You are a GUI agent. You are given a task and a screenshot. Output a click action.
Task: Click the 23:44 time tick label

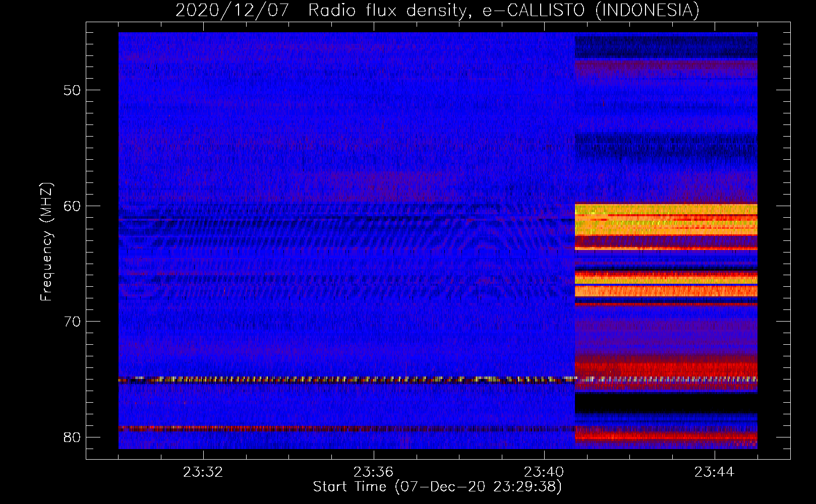coord(715,472)
